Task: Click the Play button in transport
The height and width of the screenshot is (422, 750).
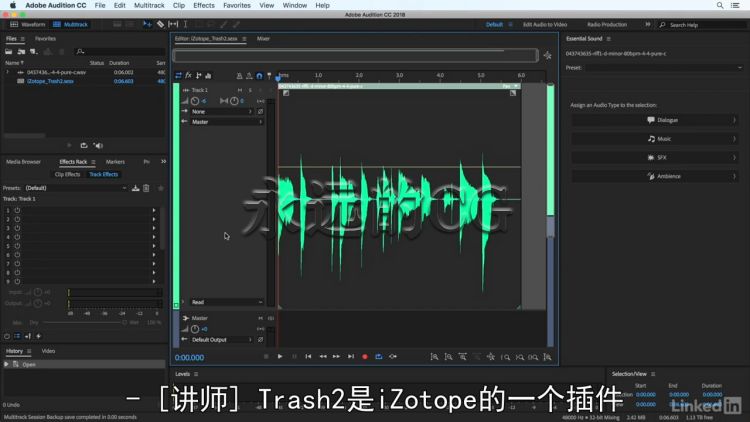Action: point(280,356)
